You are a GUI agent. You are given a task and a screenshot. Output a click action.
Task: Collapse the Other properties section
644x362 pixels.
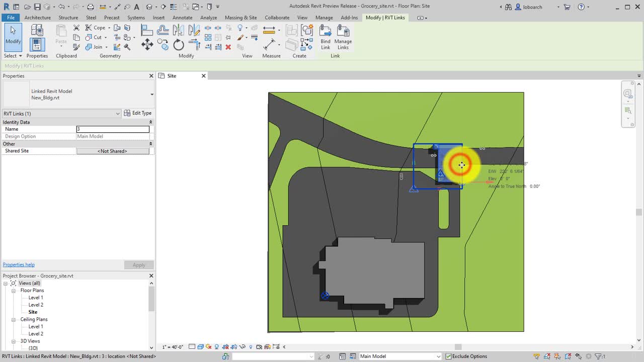[150, 144]
